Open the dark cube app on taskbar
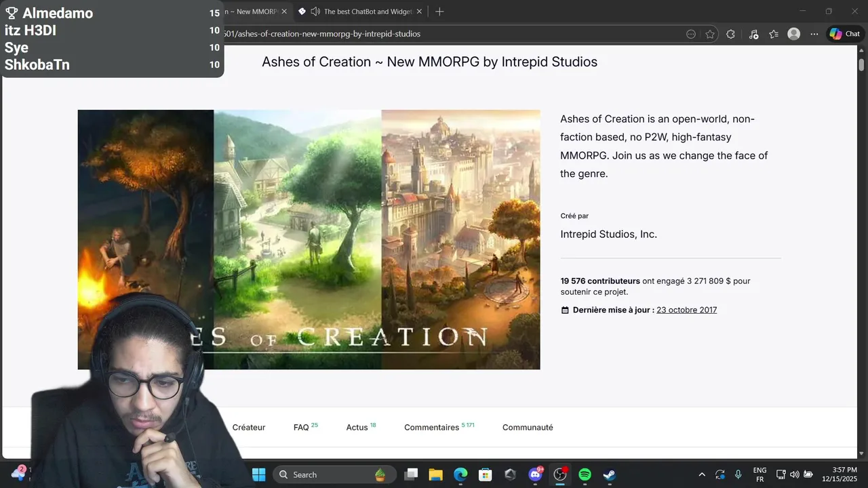This screenshot has width=868, height=488. 510,474
